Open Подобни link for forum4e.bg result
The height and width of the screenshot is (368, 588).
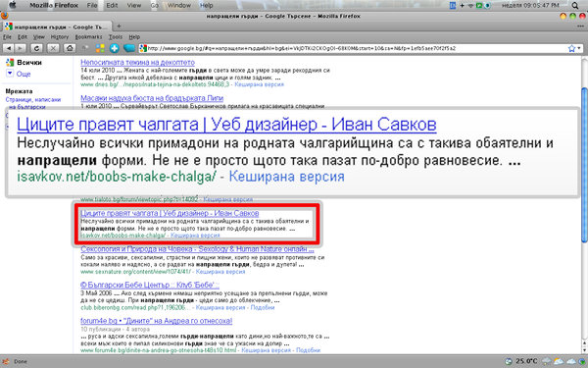coord(309,350)
